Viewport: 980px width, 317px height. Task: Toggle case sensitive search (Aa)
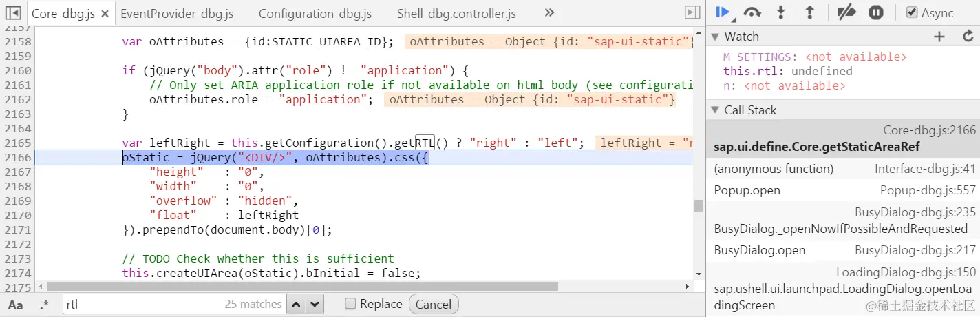[x=15, y=305]
